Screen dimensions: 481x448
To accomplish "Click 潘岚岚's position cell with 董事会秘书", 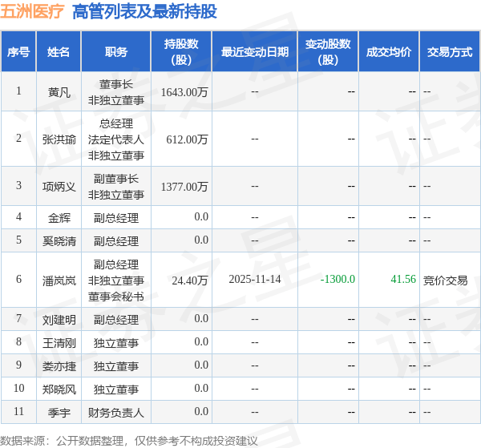I will pyautogui.click(x=116, y=281).
